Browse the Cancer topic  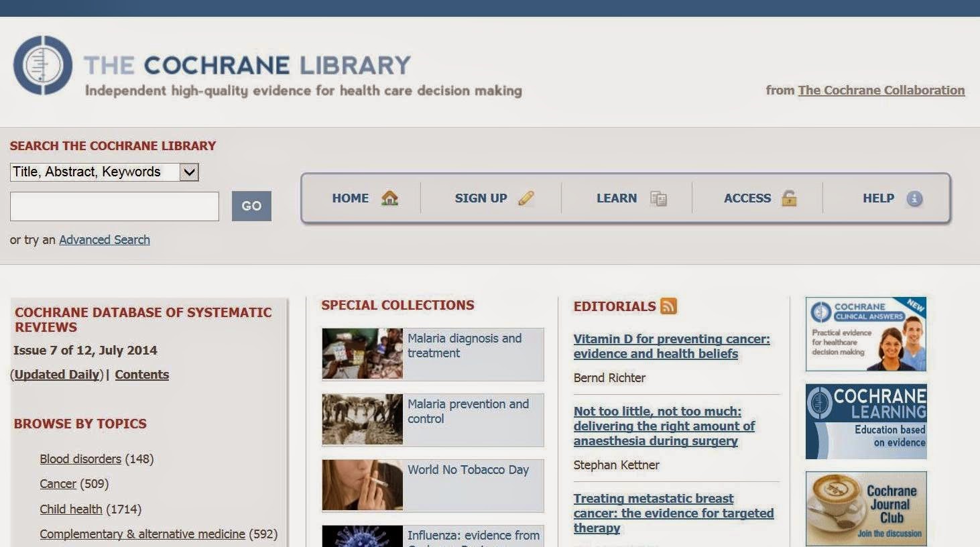(58, 483)
